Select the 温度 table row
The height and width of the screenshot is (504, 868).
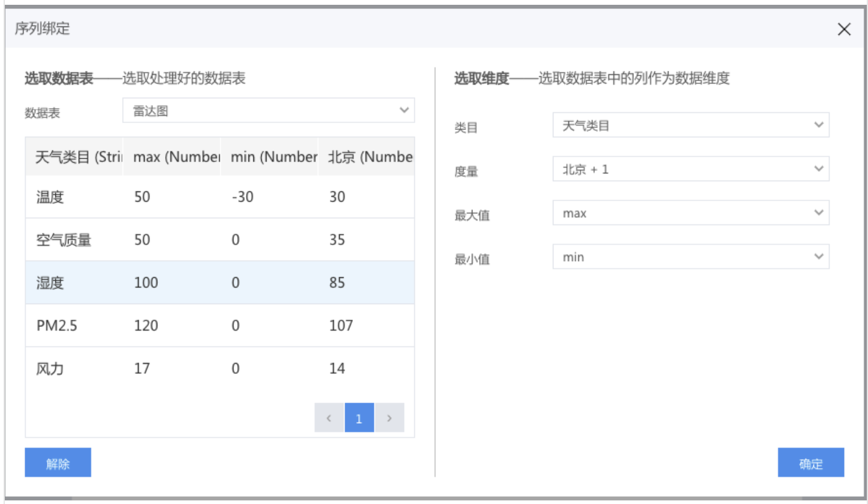point(220,197)
